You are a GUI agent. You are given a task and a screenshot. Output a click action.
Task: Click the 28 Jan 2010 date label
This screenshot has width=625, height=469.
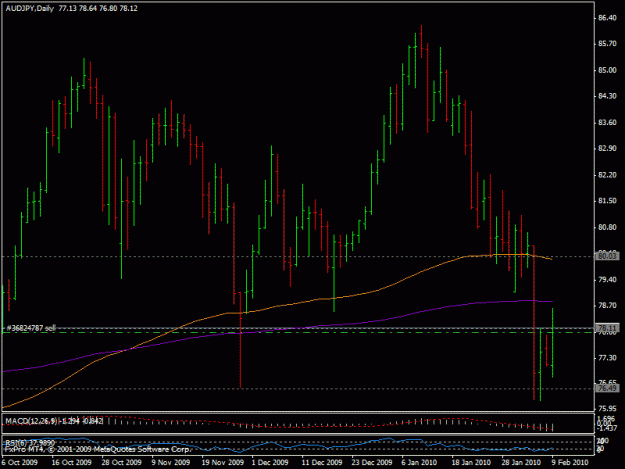[x=521, y=462]
